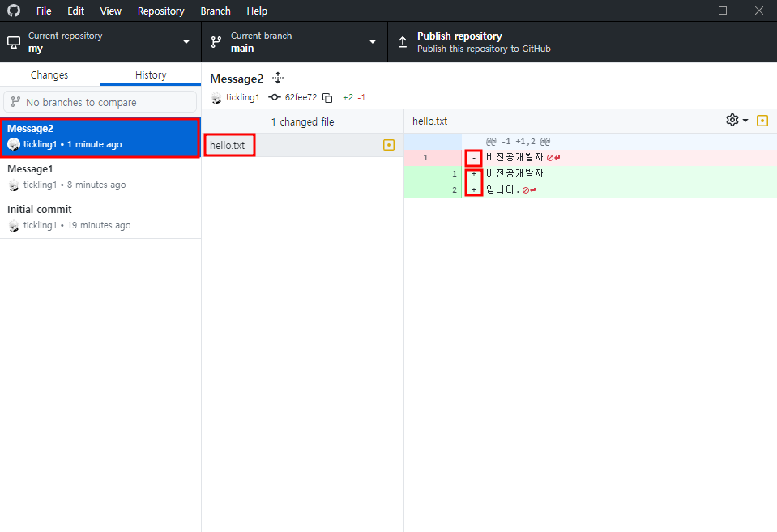Click the added line 입니다. in diff

click(x=590, y=189)
